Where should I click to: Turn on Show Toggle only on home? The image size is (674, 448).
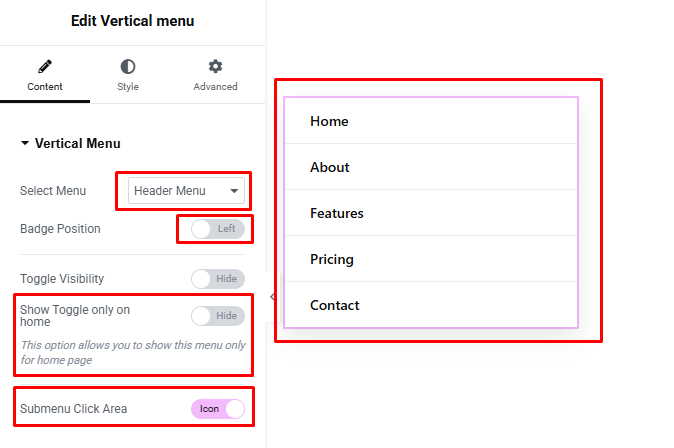(x=217, y=316)
